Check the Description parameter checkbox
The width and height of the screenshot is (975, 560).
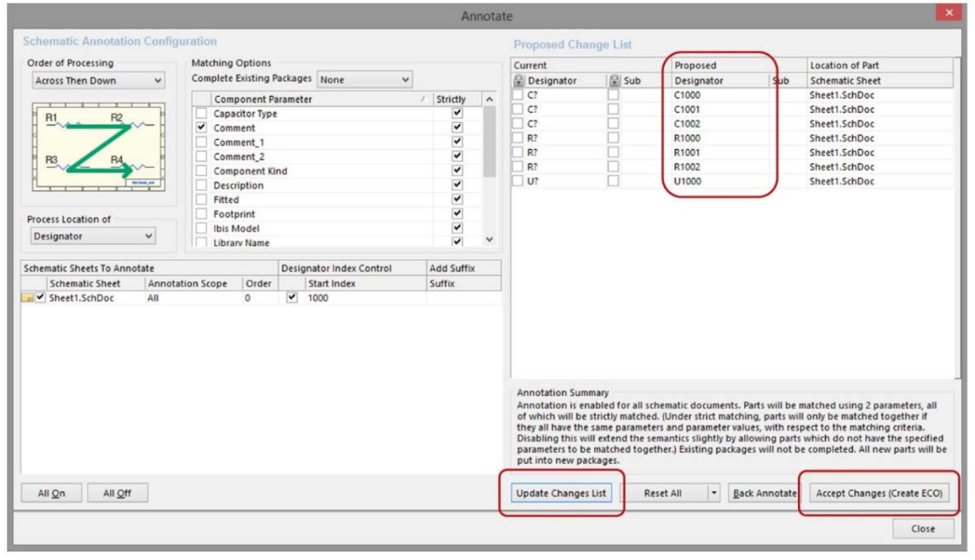pyautogui.click(x=202, y=185)
